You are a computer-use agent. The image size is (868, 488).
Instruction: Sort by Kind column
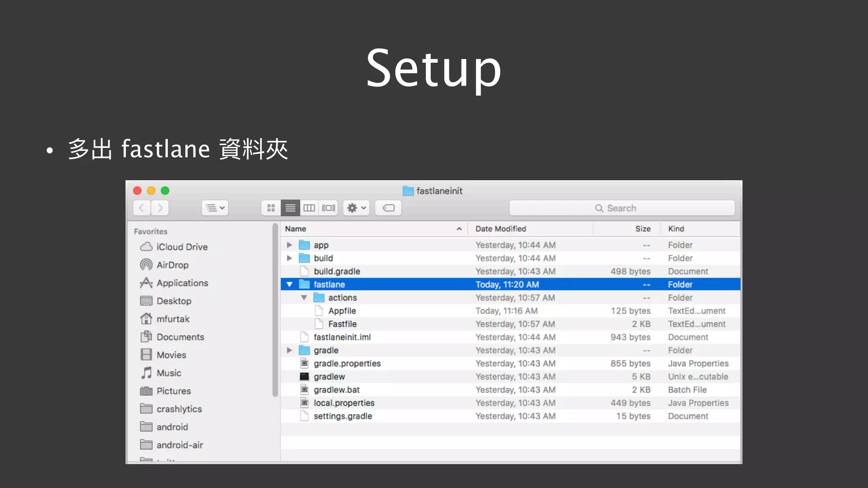700,229
